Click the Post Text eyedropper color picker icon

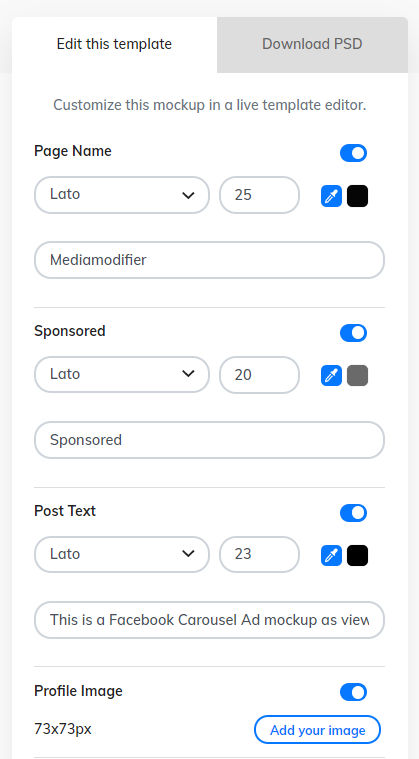(331, 556)
